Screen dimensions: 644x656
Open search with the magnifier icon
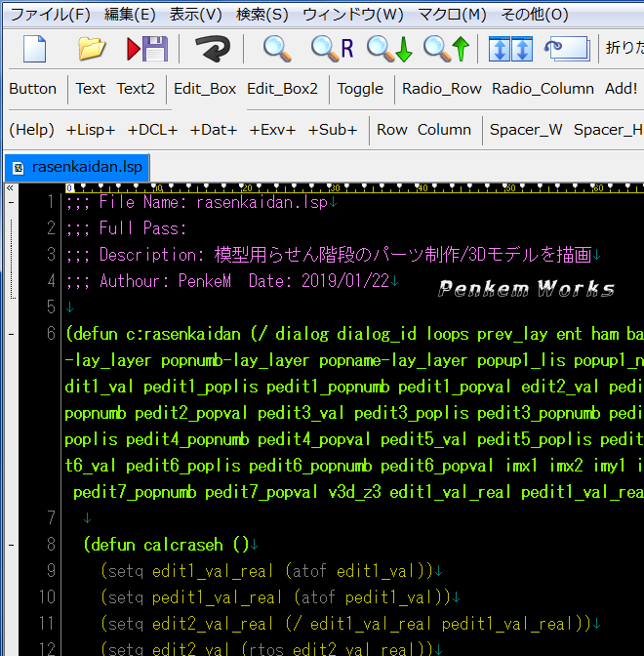277,49
